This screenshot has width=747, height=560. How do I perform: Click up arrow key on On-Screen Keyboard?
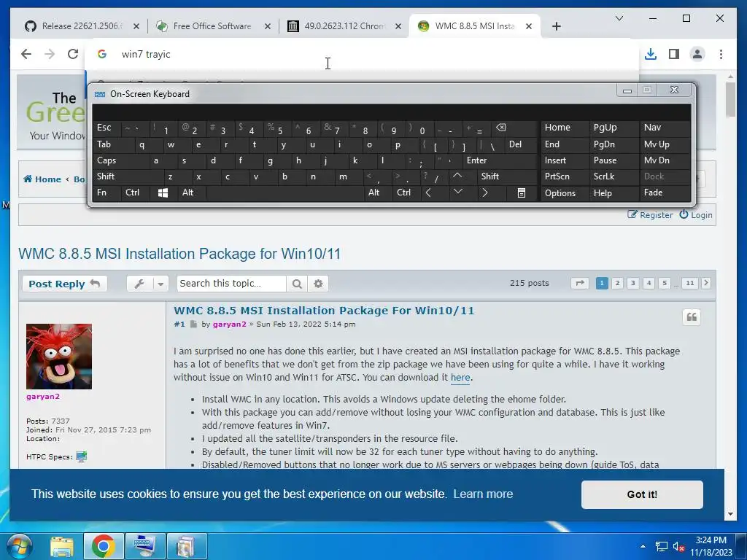pyautogui.click(x=457, y=176)
